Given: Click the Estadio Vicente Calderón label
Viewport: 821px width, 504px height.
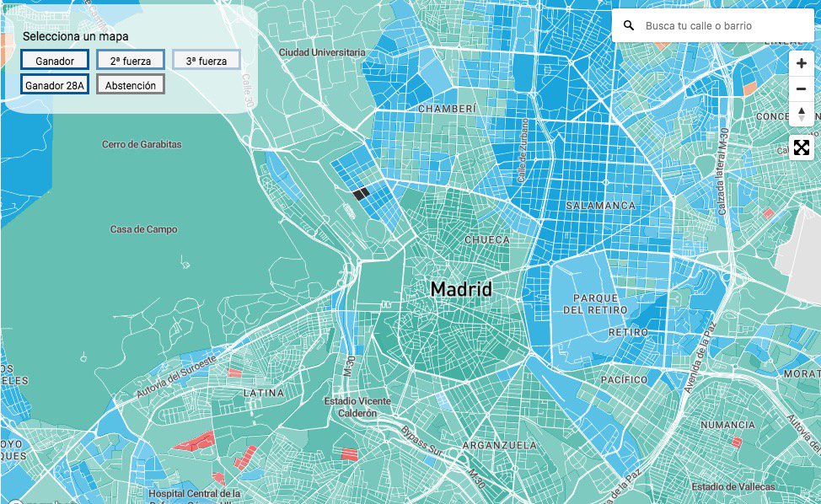Looking at the screenshot, I should 357,407.
